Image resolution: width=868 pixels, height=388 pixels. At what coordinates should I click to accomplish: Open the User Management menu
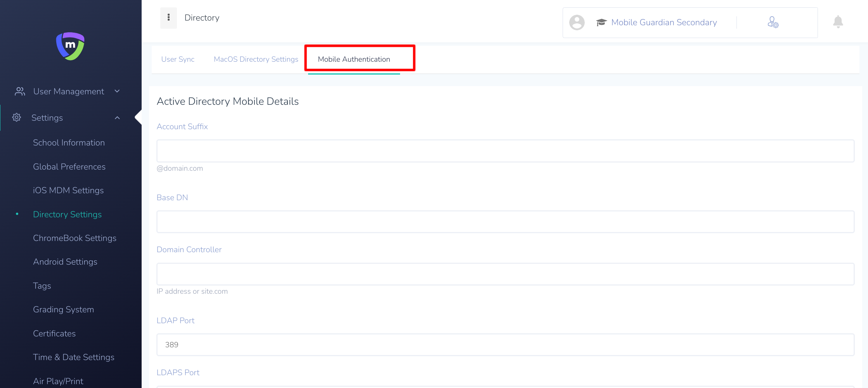(x=68, y=91)
